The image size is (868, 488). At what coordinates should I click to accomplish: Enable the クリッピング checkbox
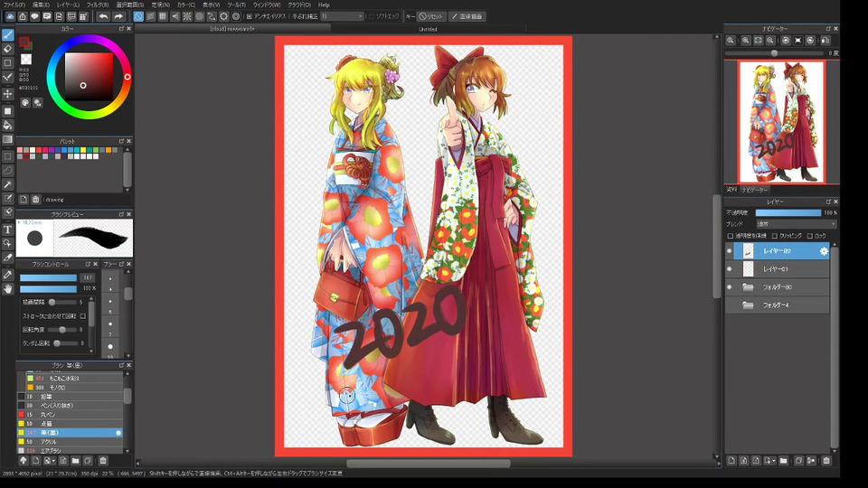(775, 236)
